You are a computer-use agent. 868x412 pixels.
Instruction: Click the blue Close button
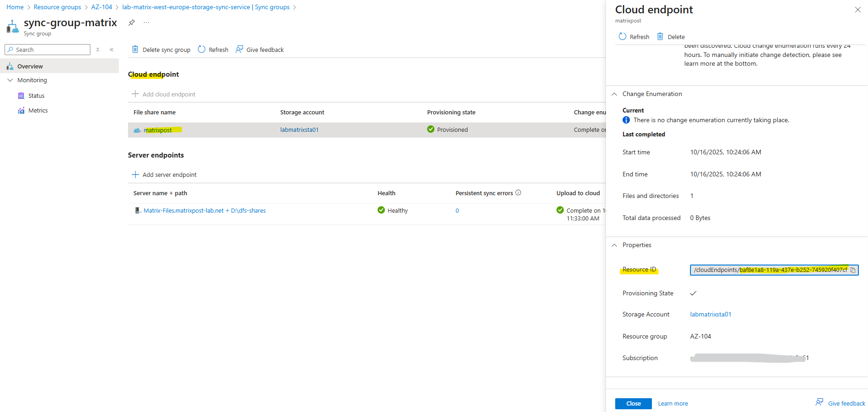pos(634,403)
